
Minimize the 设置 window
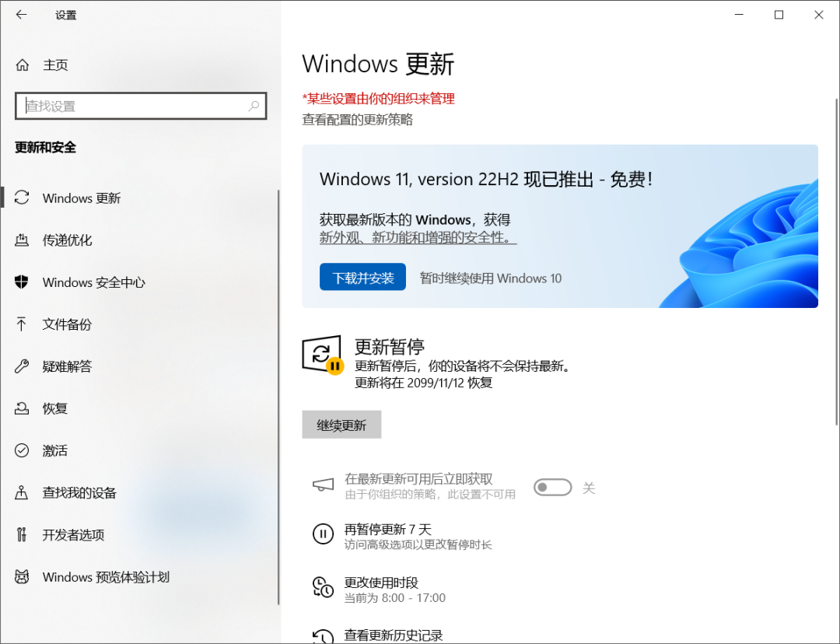[740, 15]
